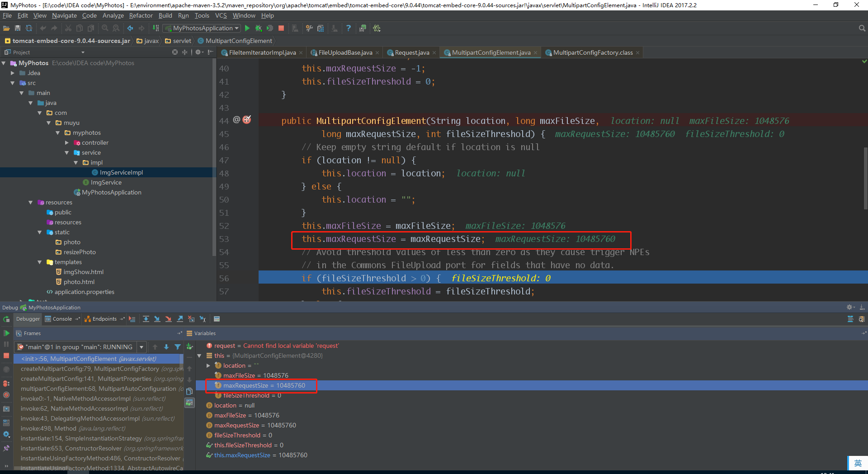This screenshot has width=868, height=474.
Task: Click the Step Out debugger icon
Action: click(179, 319)
